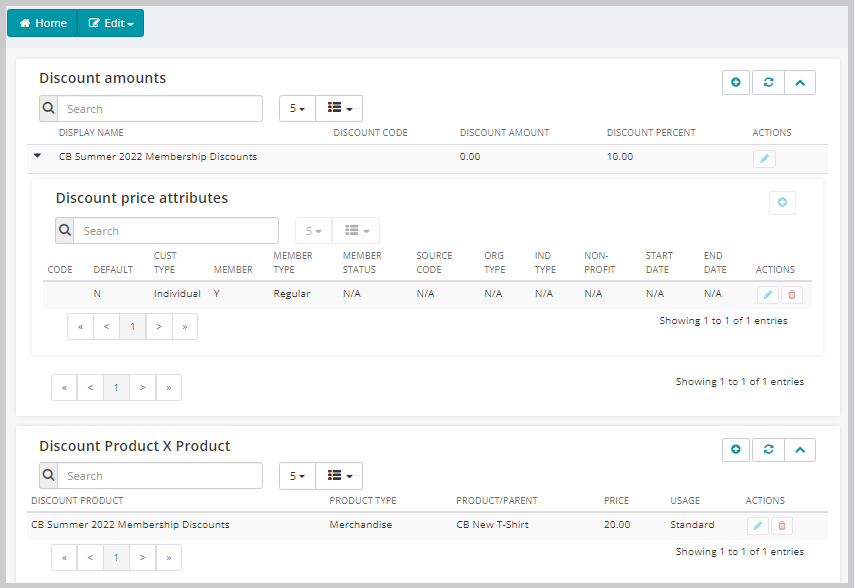Viewport: 855px width, 588px height.
Task: Collapse the Discount Product X Product panel
Action: pos(800,449)
